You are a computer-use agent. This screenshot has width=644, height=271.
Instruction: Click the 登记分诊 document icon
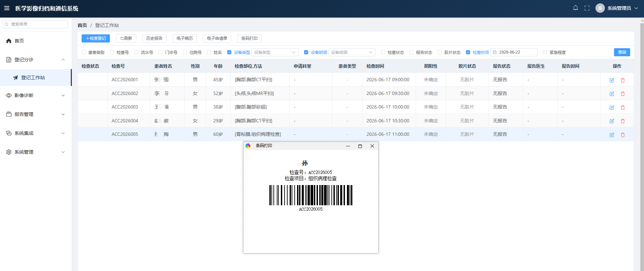tap(9, 60)
